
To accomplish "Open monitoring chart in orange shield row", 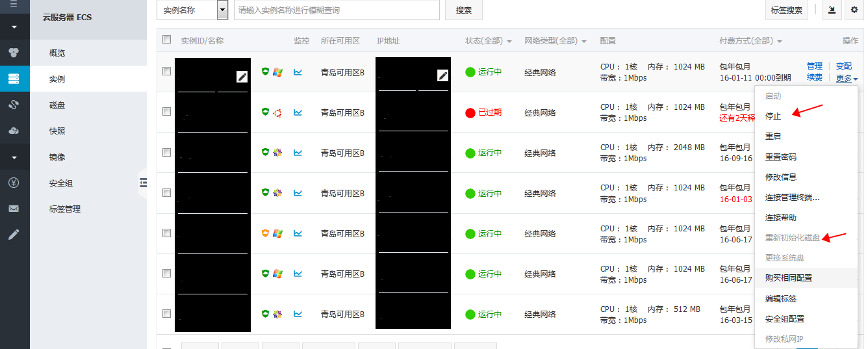I will coord(298,233).
